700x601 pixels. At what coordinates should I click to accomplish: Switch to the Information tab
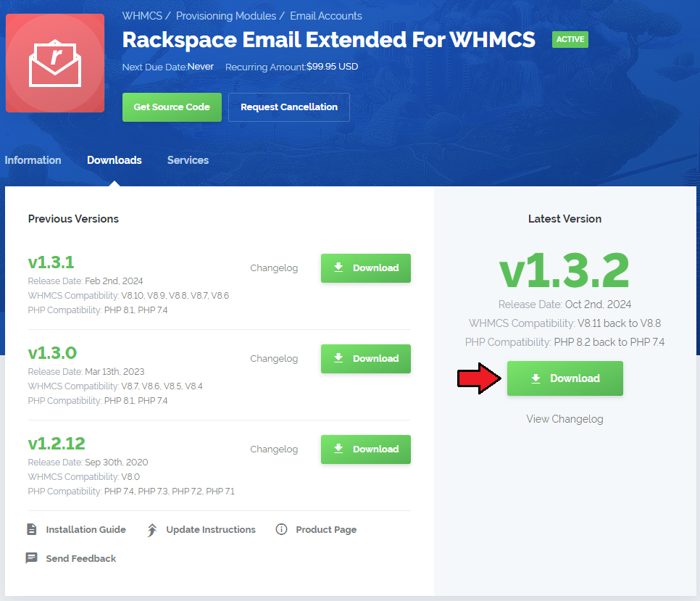33,160
